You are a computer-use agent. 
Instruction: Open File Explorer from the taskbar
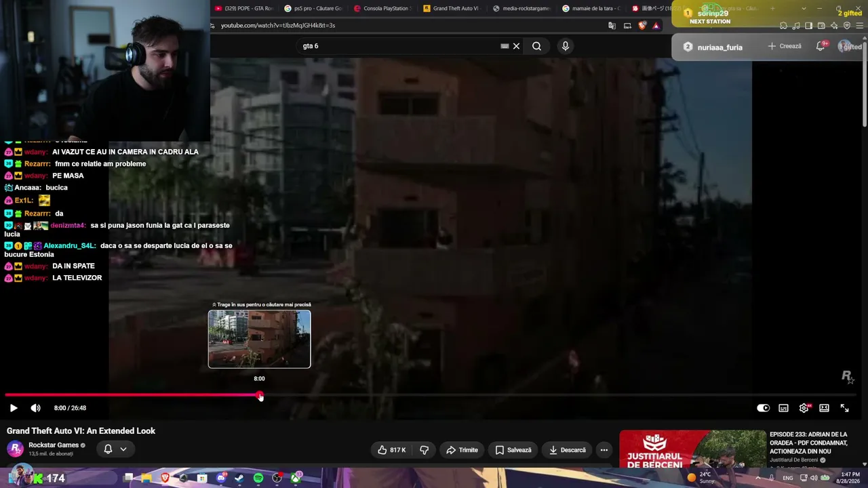pyautogui.click(x=146, y=478)
